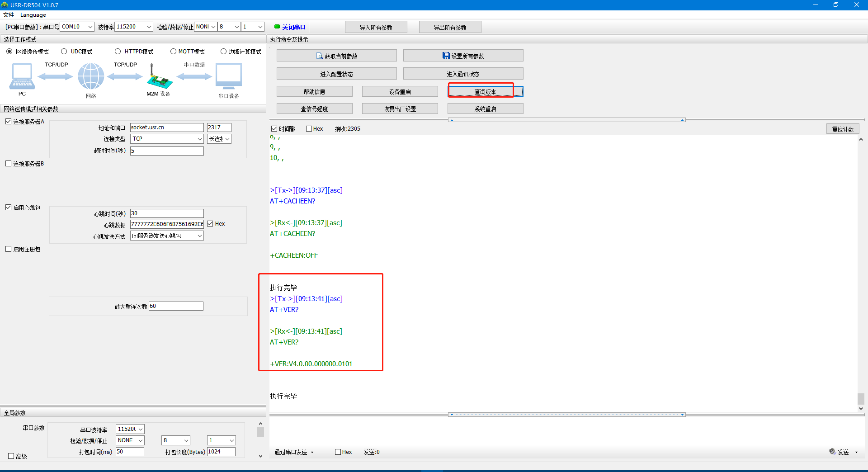868x472 pixels.
Task: Open the 文件 (File) menu
Action: 9,15
